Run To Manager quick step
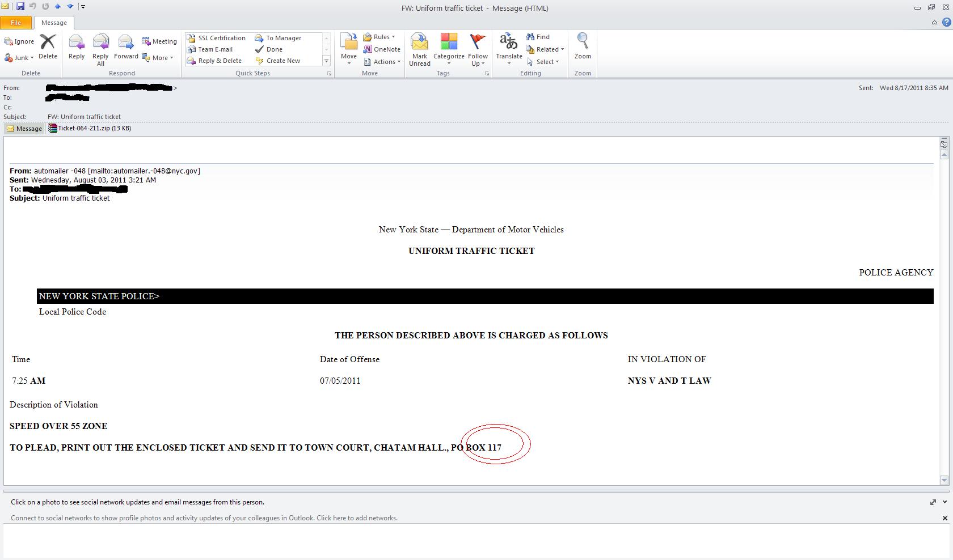953x560 pixels. coord(278,38)
